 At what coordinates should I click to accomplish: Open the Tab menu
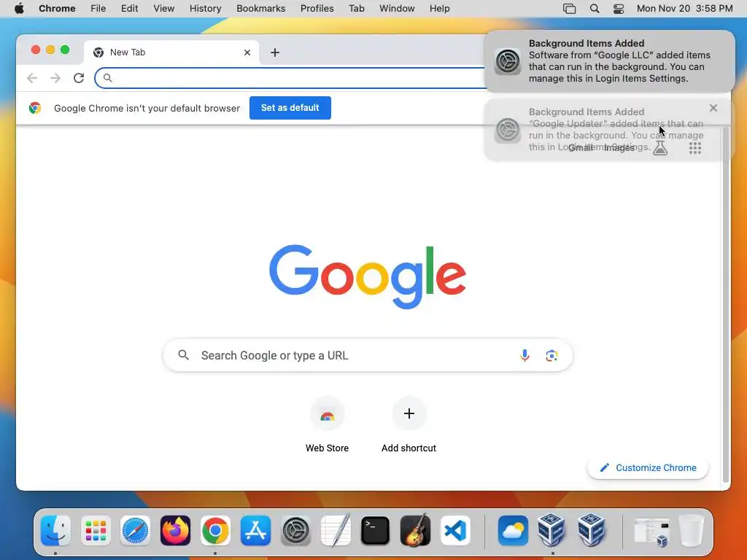(356, 9)
